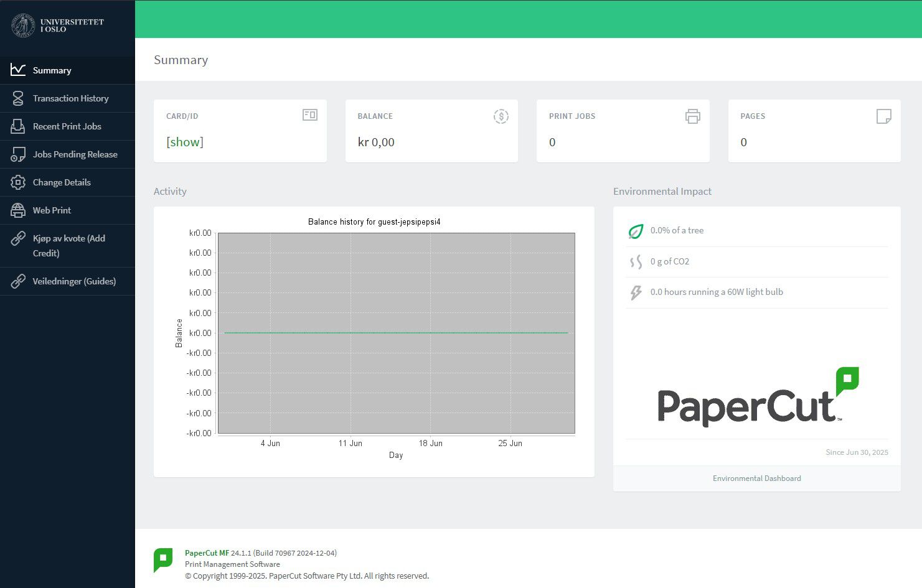This screenshot has height=588, width=922.
Task: Click the green balance history line
Action: [x=396, y=333]
